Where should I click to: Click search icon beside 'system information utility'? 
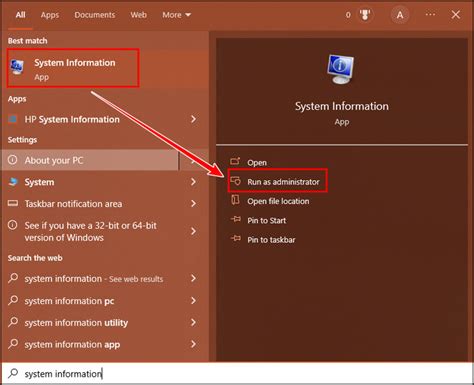pos(13,322)
